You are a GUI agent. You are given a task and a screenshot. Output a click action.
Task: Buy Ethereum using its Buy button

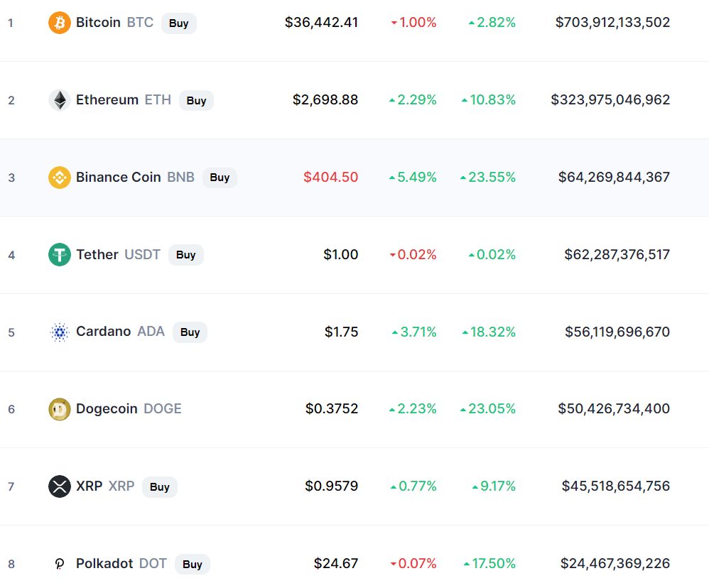click(x=196, y=100)
